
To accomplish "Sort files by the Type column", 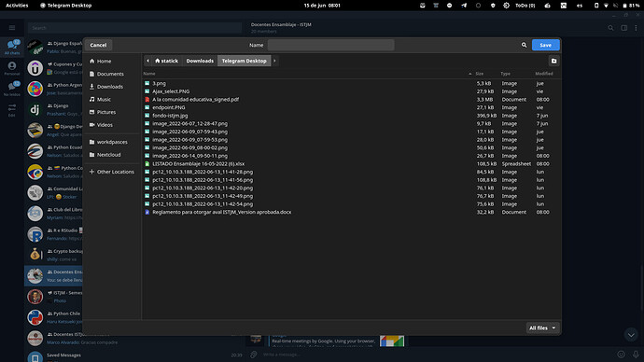I will (x=505, y=74).
